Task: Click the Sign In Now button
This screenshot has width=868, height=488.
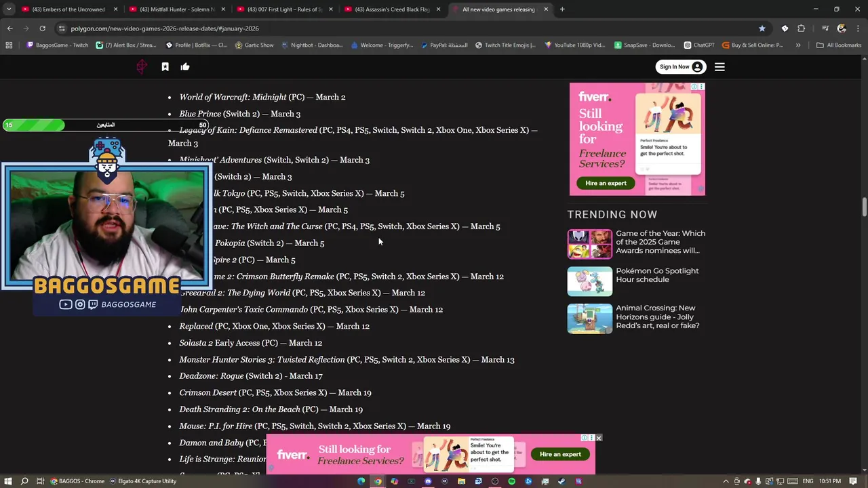Action: (x=681, y=66)
